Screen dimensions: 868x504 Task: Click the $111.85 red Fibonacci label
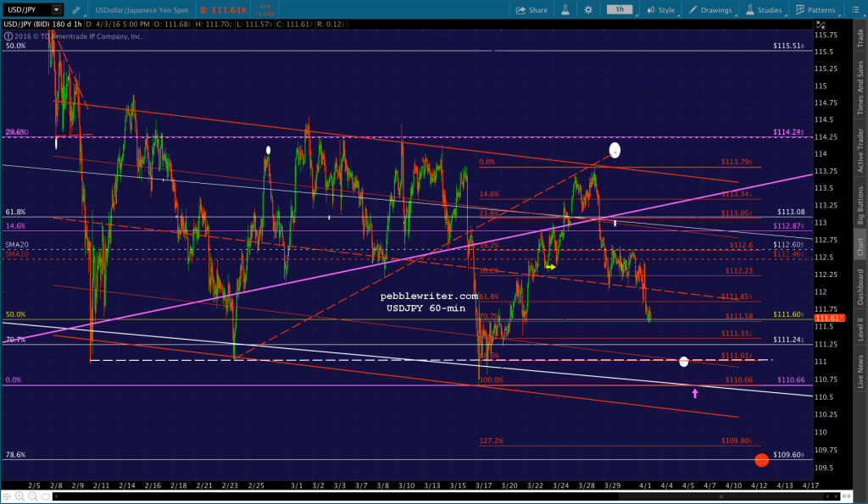[737, 296]
